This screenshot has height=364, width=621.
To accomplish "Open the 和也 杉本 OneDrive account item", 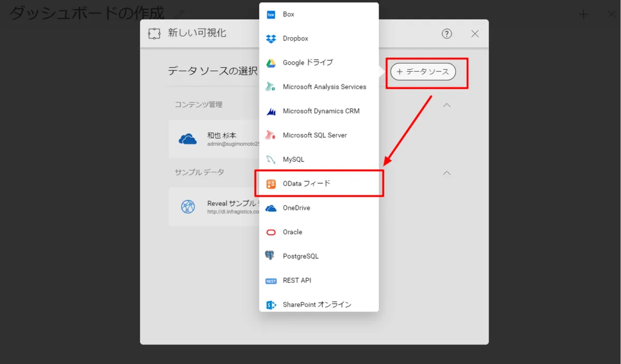I will (x=215, y=139).
